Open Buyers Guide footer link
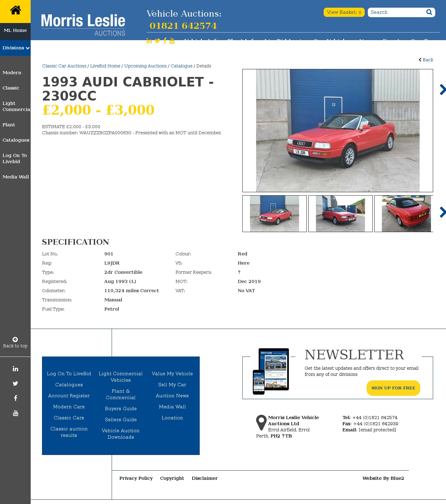446x504 pixels. coord(121,409)
